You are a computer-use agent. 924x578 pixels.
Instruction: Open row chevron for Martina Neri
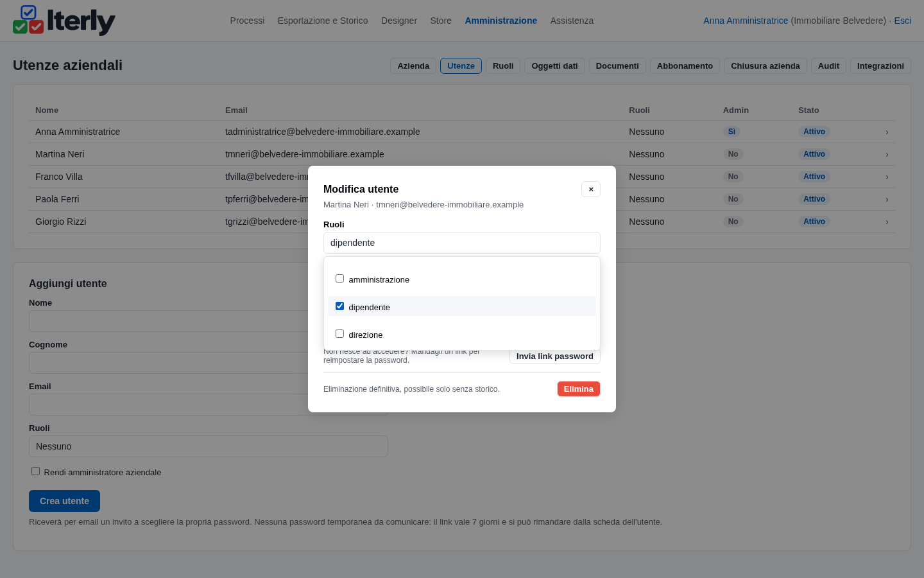(887, 154)
